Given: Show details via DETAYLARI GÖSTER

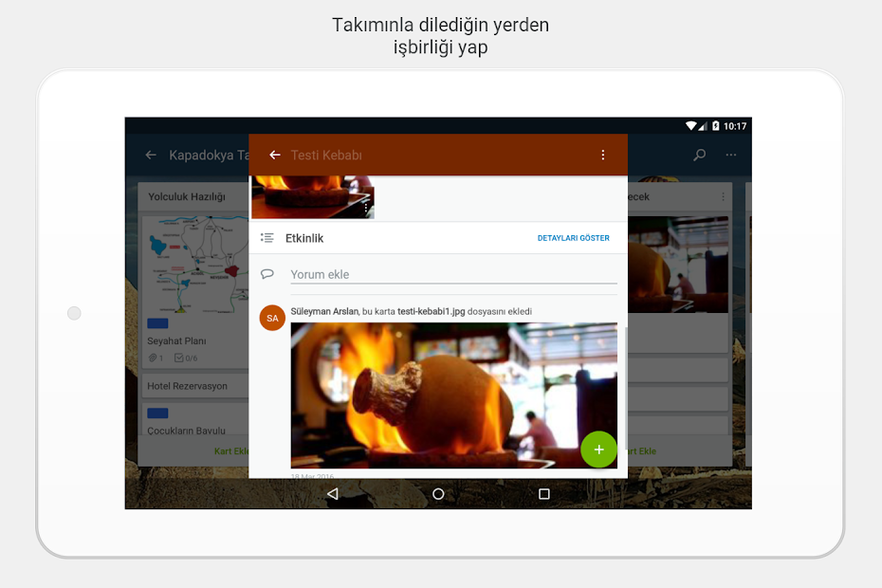Looking at the screenshot, I should coord(573,238).
